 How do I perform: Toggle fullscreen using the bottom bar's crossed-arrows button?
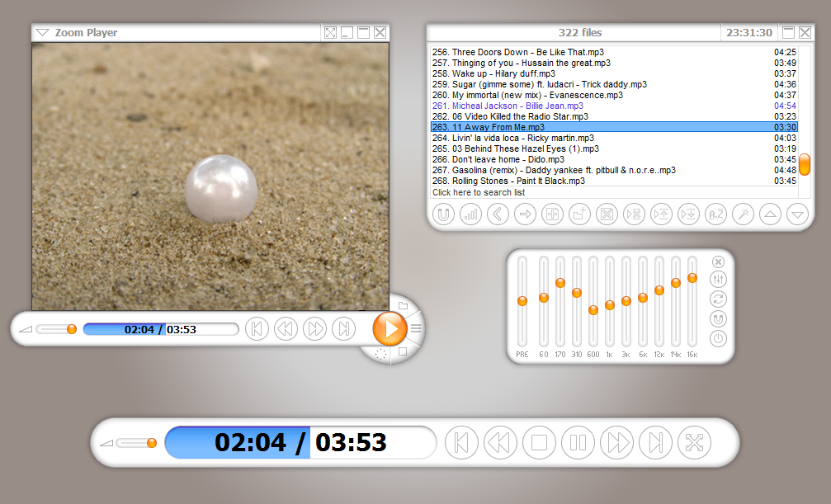pyautogui.click(x=694, y=443)
